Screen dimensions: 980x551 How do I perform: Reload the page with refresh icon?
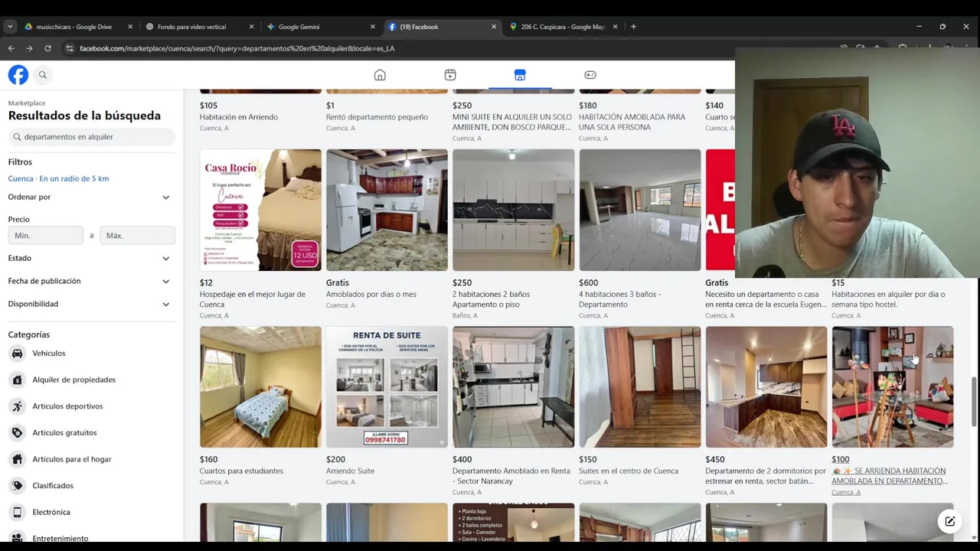tap(47, 48)
